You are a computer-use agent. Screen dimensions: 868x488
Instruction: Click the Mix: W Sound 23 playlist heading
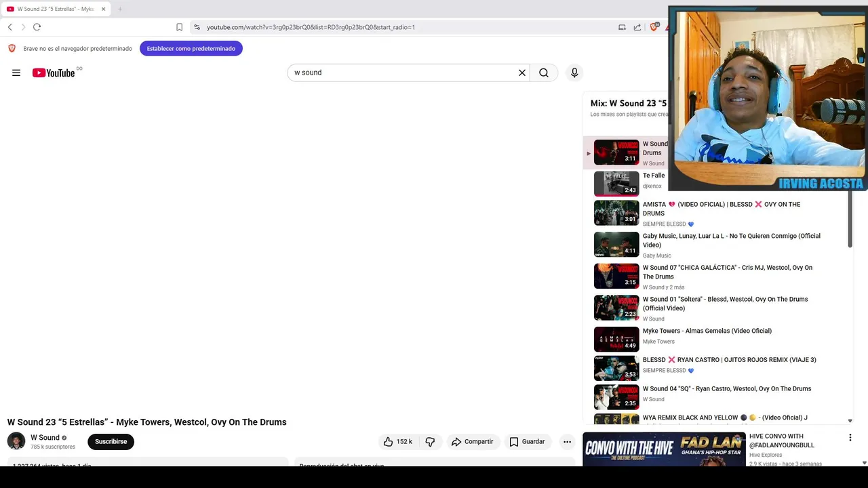point(629,103)
